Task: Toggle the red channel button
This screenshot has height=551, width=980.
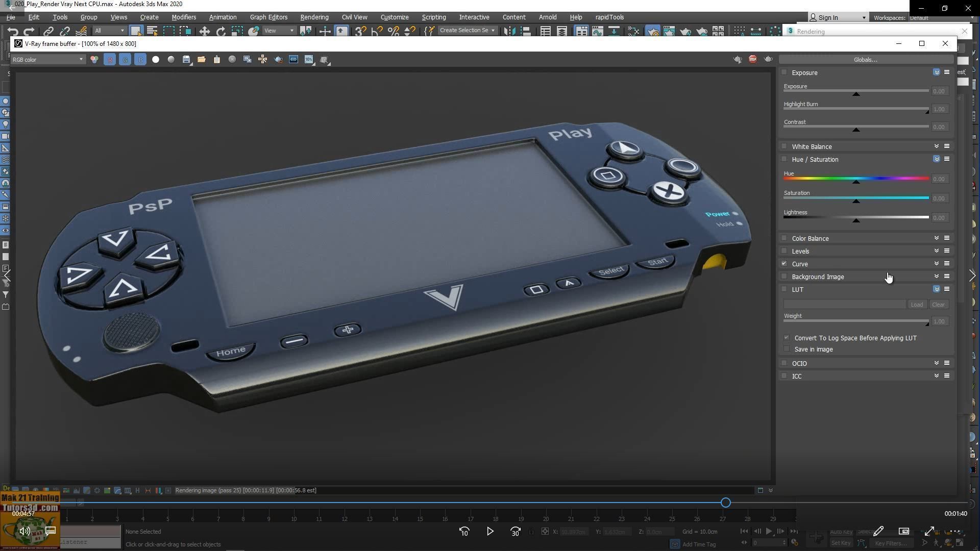Action: click(x=110, y=60)
